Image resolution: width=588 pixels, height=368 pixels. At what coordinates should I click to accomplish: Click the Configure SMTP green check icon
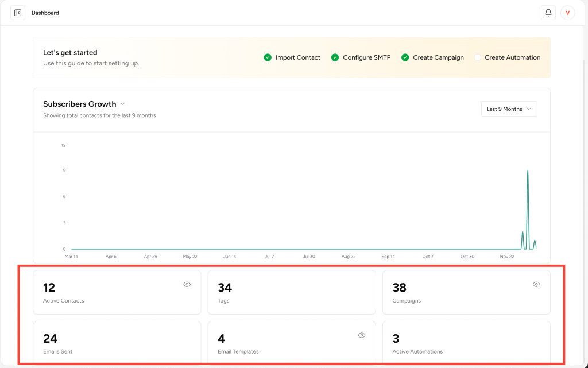point(335,57)
